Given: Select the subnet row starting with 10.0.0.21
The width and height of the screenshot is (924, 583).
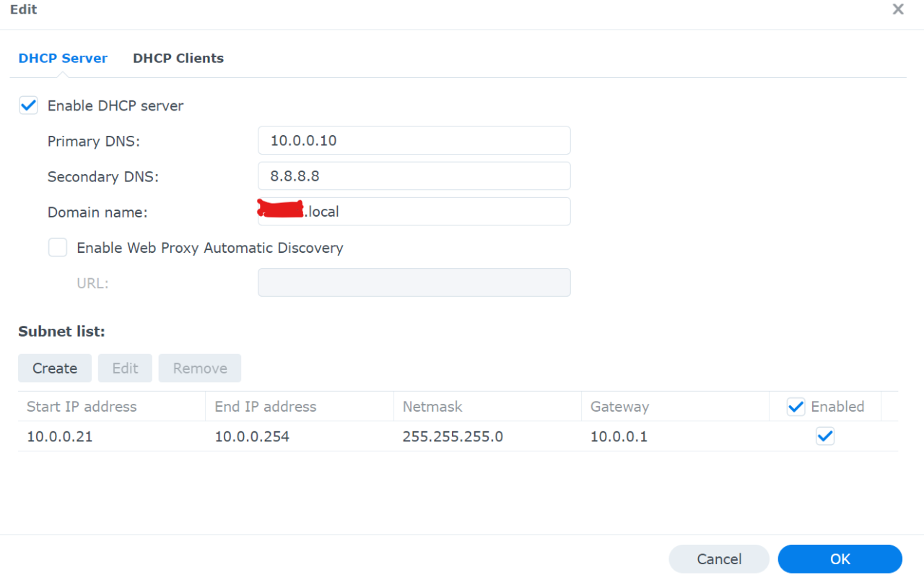Looking at the screenshot, I should coord(289,436).
